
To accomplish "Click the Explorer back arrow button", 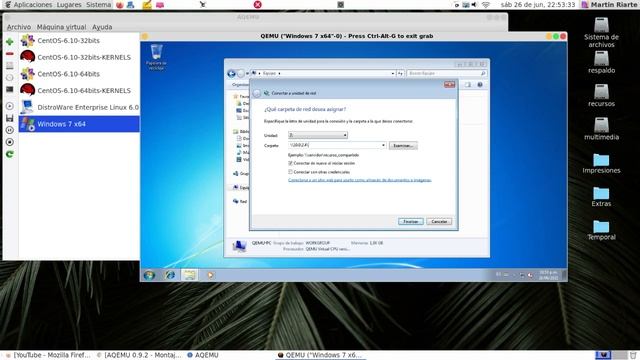I will point(231,73).
